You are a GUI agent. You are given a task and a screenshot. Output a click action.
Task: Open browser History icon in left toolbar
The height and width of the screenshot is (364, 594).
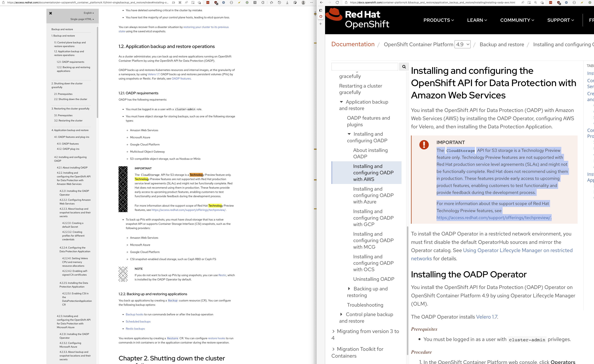pyautogui.click(x=279, y=3)
